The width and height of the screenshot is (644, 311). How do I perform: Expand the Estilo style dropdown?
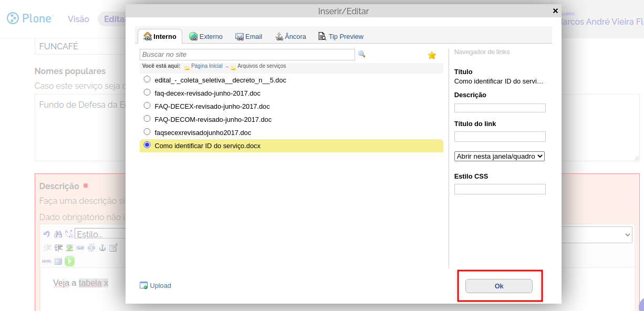(100, 234)
